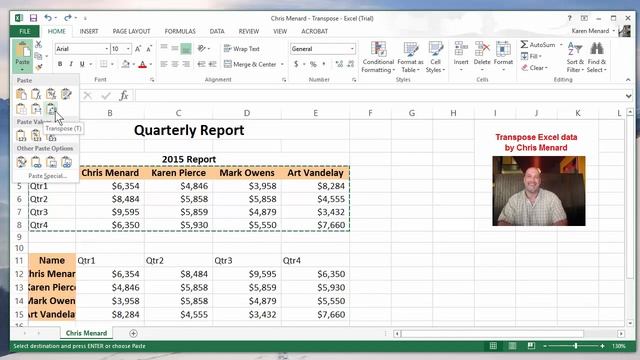Switch to the DATA tab
The width and height of the screenshot is (640, 360).
click(x=217, y=31)
